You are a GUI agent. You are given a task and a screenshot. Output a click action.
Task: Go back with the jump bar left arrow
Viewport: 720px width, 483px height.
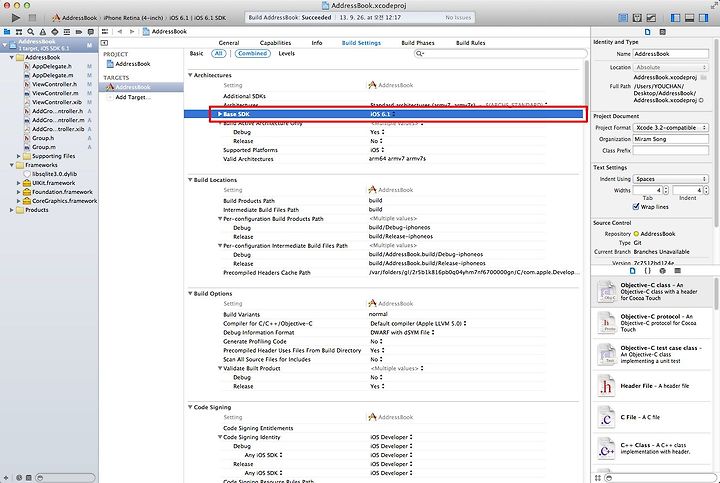pos(120,32)
